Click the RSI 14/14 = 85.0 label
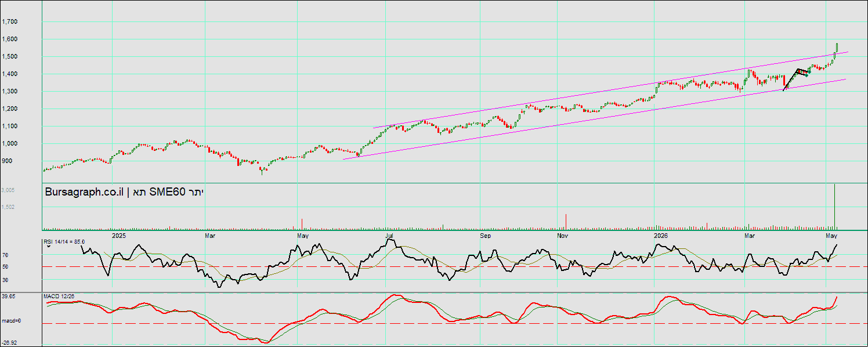This screenshot has height=347, width=868. tap(64, 241)
